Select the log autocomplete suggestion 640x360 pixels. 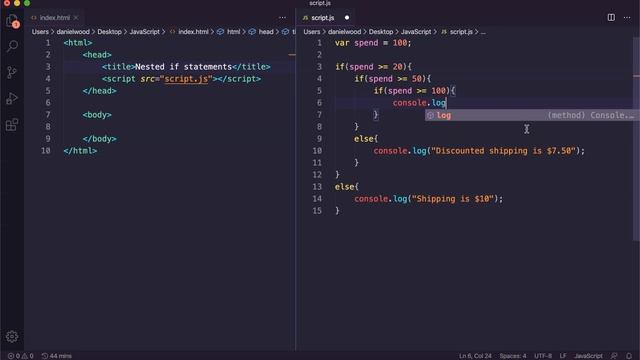530,115
